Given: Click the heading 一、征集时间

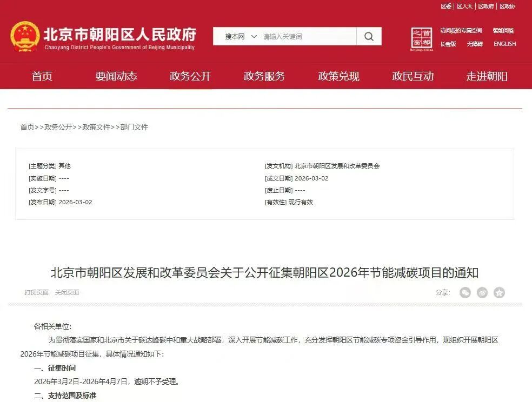Looking at the screenshot, I should click(55, 368).
